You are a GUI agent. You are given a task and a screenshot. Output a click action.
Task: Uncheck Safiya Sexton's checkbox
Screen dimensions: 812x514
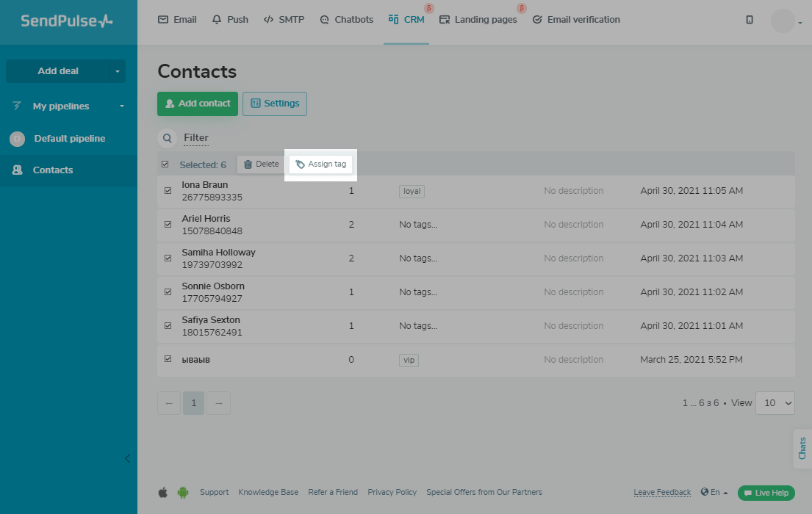168,325
